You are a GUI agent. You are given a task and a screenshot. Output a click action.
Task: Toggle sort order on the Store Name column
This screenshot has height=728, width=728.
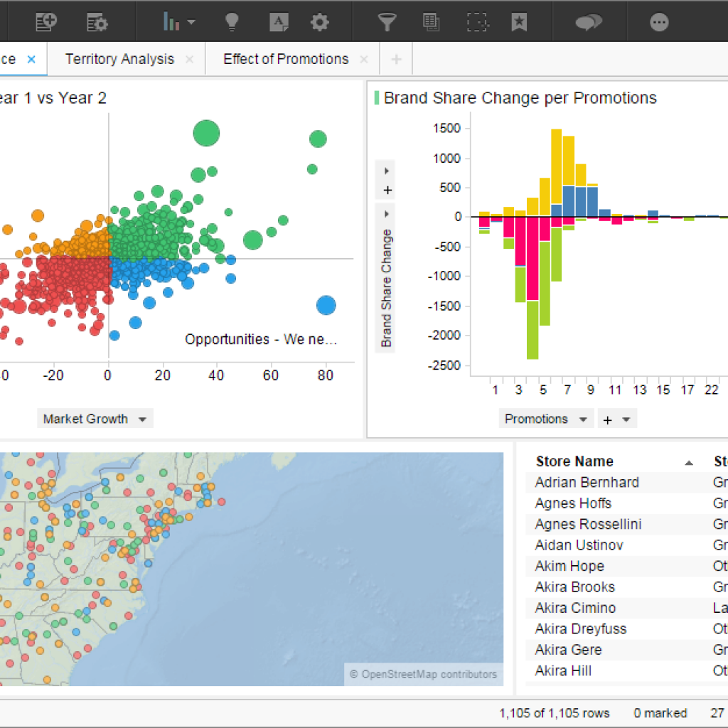(x=574, y=461)
